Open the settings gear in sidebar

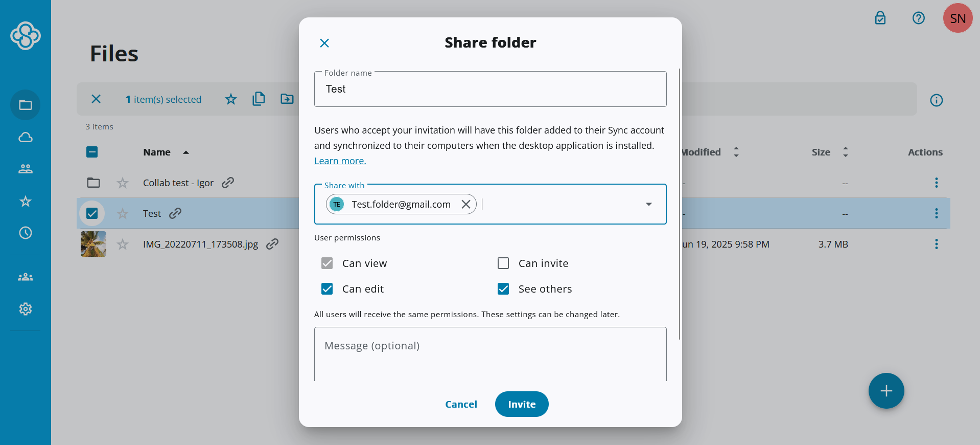pos(26,309)
